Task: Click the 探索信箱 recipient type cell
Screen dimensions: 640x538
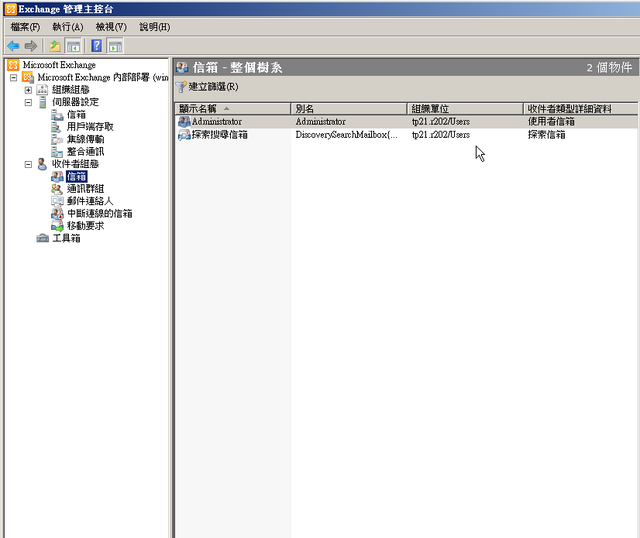Action: [547, 135]
